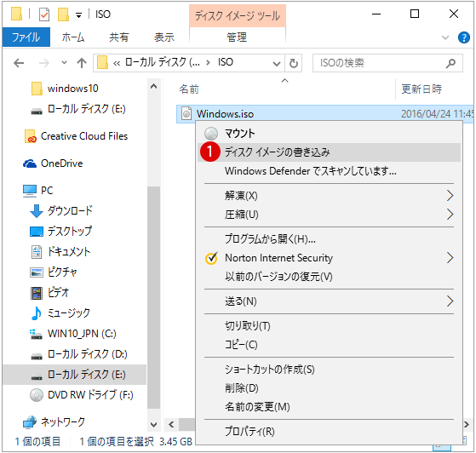Screen dimensions: 476x453
Task: Switch to the 共有 ribbon tab
Action: pyautogui.click(x=118, y=37)
